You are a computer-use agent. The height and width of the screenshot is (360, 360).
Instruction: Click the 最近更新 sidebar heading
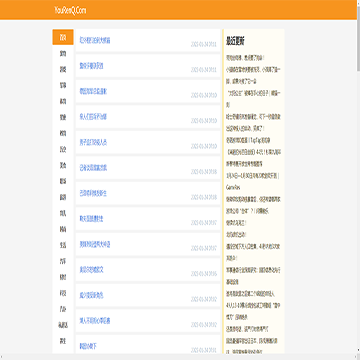(x=235, y=41)
